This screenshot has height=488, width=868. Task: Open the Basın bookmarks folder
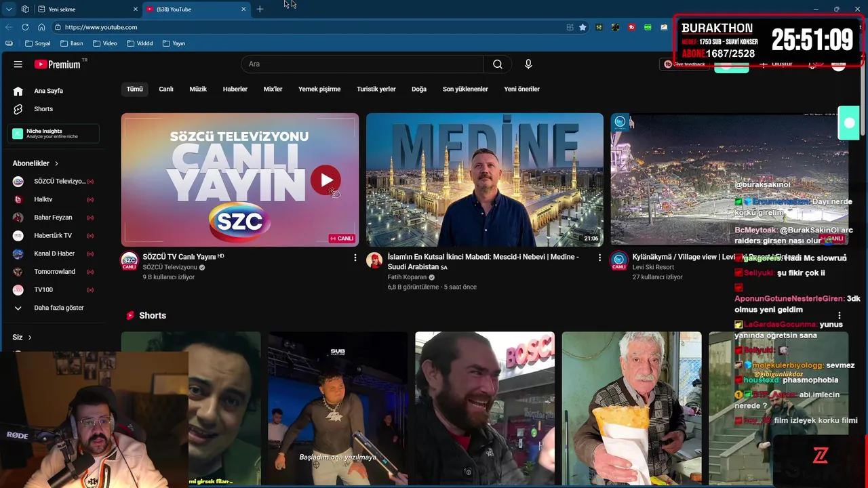[72, 43]
